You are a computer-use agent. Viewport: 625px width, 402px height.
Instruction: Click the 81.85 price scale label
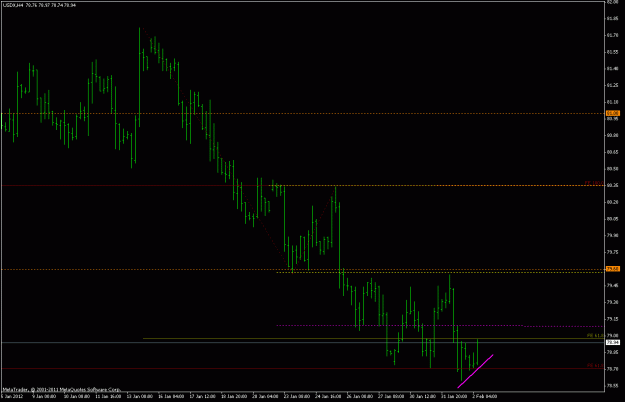pos(613,18)
